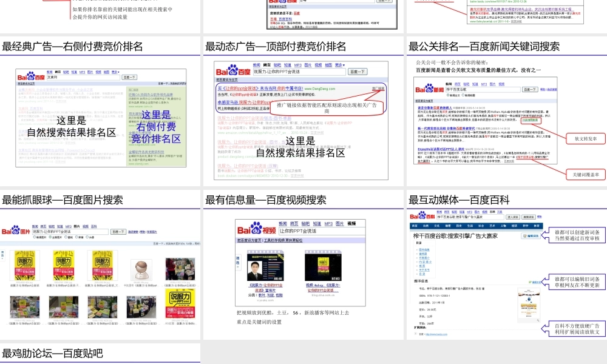Switch to the 艺术 tab in the Baike navbar
The image size is (607, 364).
click(493, 224)
